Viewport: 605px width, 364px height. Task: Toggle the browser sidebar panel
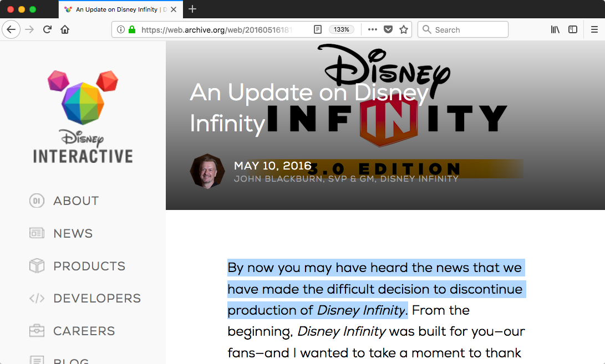[x=573, y=29]
